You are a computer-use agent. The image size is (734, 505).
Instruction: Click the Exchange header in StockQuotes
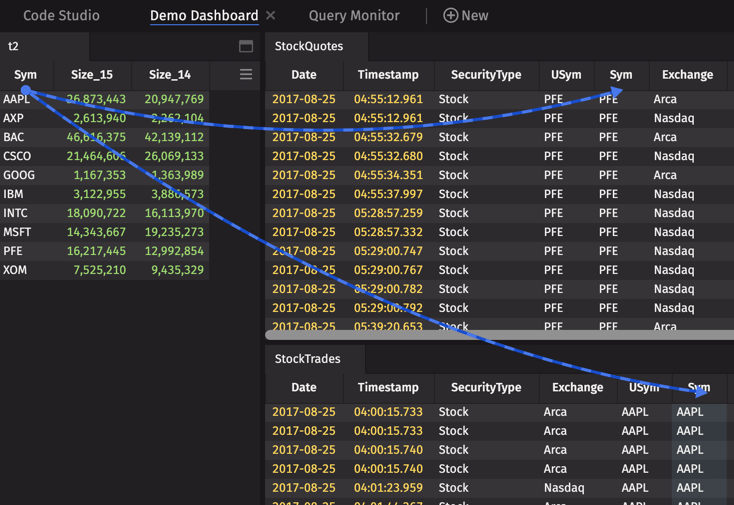point(687,75)
